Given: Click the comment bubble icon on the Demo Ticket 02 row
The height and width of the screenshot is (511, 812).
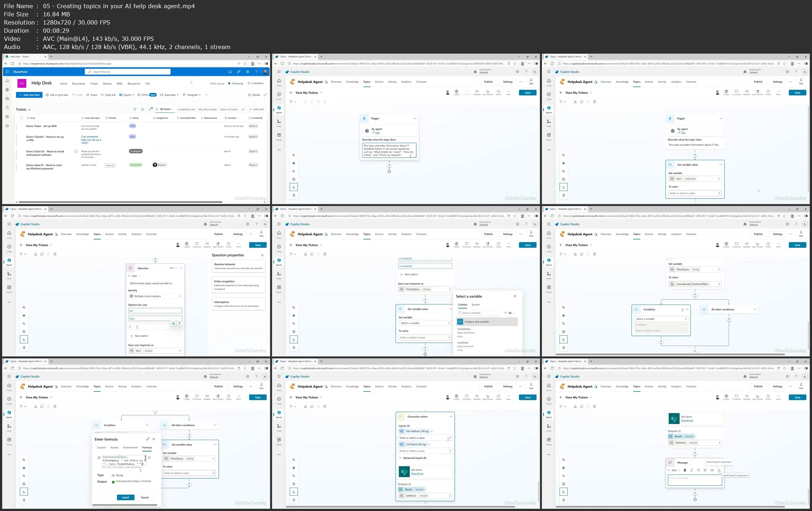Looking at the screenshot, I should (x=76, y=151).
